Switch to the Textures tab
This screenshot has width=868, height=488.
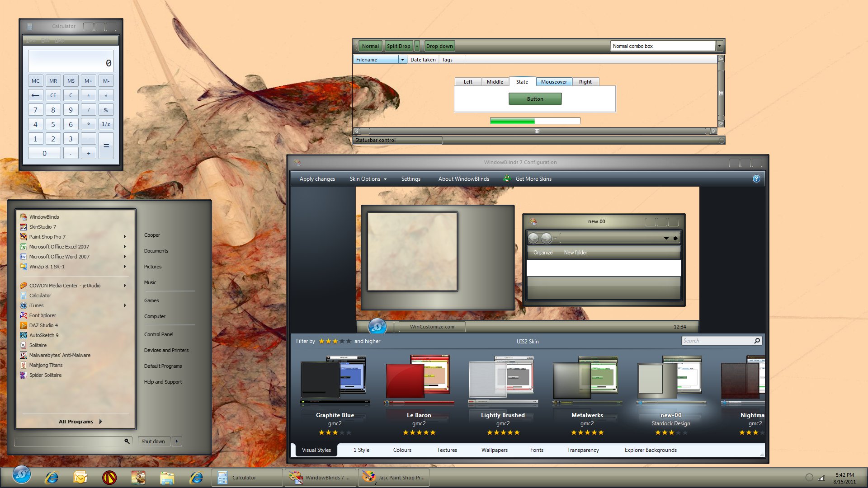(x=447, y=450)
